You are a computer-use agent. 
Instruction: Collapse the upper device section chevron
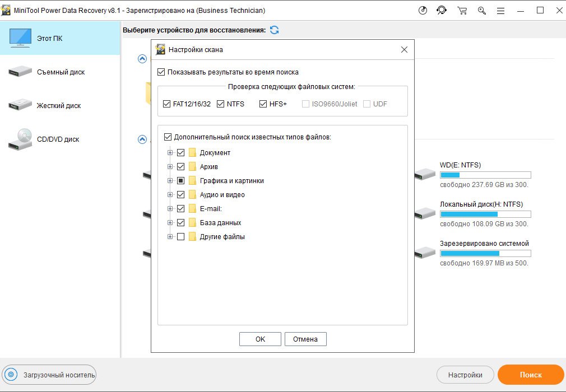click(142, 59)
